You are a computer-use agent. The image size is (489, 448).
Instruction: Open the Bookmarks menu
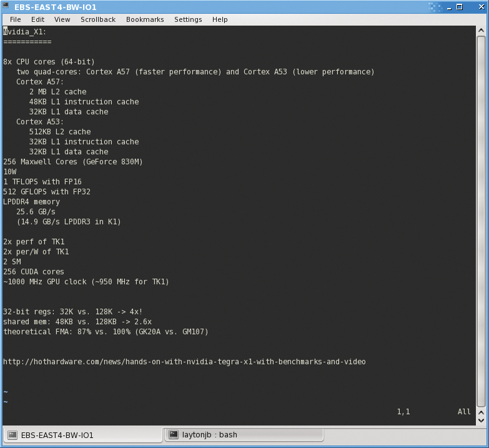click(145, 19)
